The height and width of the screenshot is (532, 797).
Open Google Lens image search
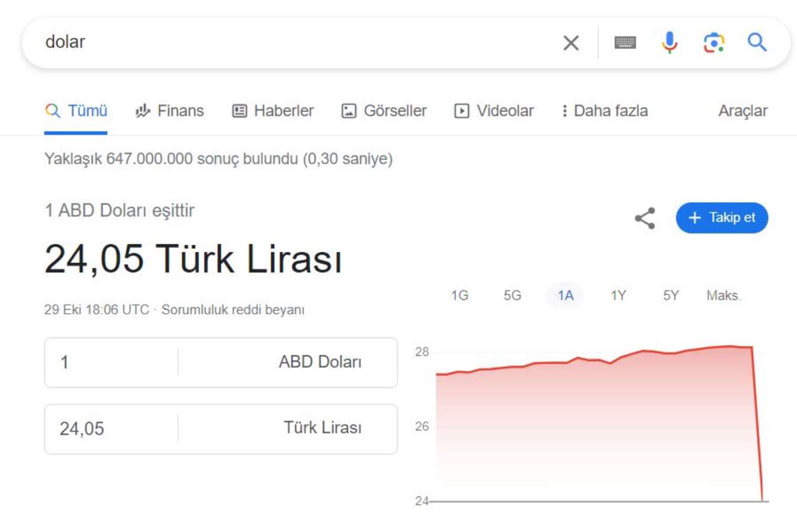[x=714, y=42]
